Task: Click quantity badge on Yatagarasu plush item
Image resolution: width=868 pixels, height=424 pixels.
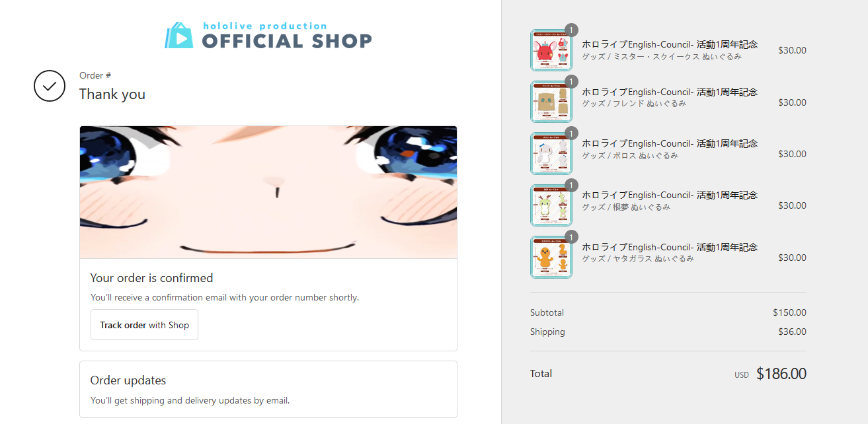Action: pyautogui.click(x=572, y=237)
